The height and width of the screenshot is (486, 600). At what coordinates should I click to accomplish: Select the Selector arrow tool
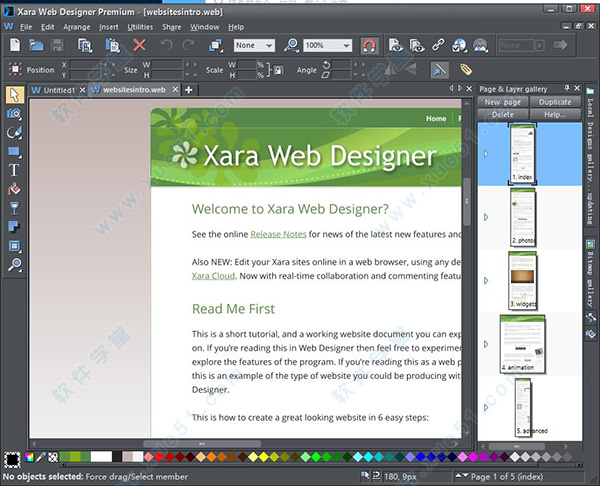15,95
